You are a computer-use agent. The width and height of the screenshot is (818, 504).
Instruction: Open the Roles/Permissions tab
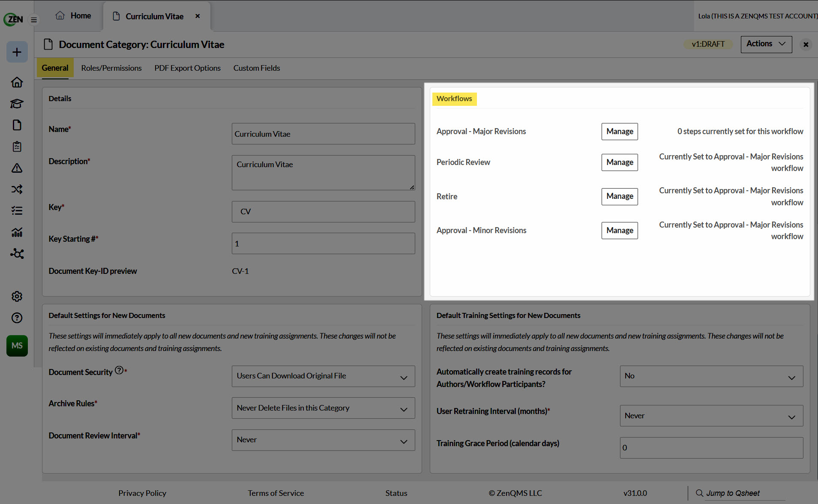tap(111, 68)
